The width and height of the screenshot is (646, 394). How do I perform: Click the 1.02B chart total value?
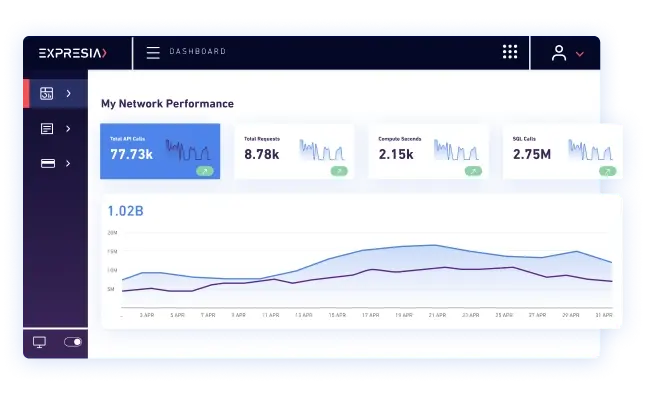[x=126, y=211]
